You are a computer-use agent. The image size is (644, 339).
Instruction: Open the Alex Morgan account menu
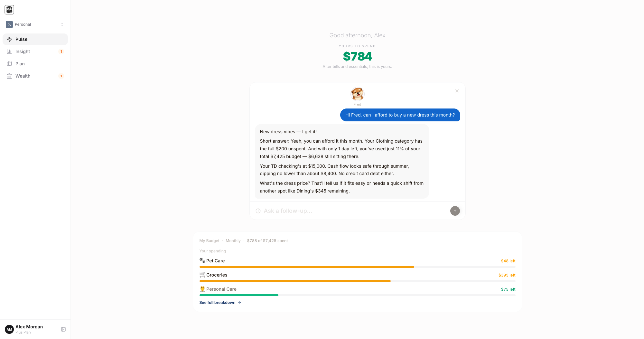(x=29, y=329)
